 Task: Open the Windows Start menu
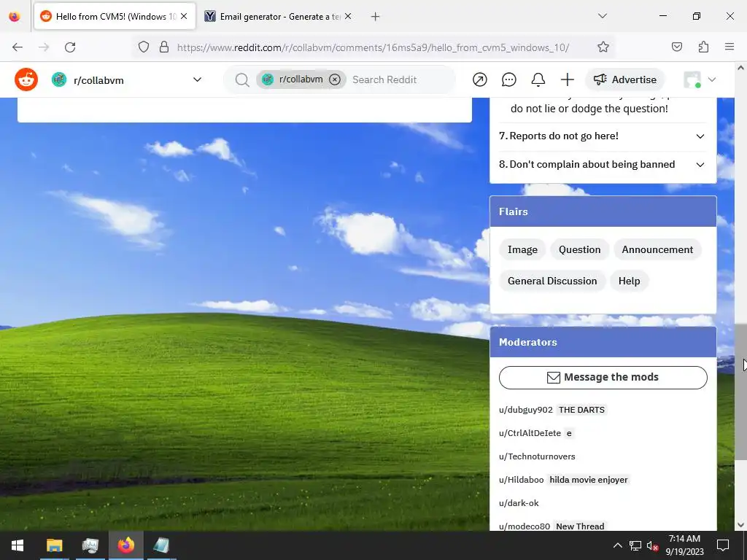click(x=18, y=545)
